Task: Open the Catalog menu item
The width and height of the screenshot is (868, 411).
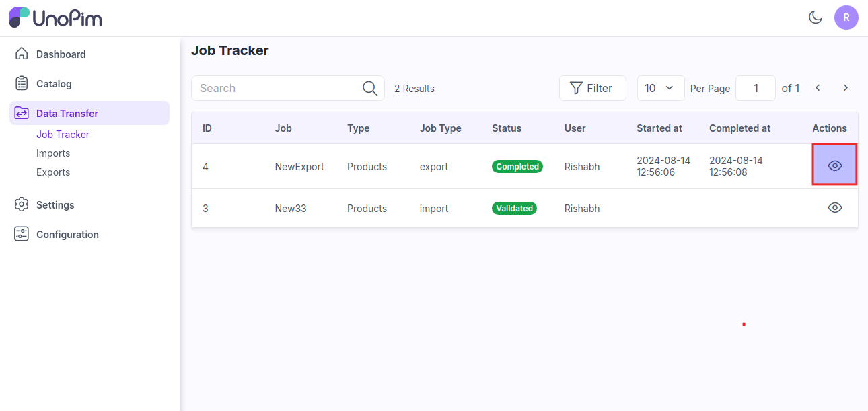Action: (x=54, y=84)
